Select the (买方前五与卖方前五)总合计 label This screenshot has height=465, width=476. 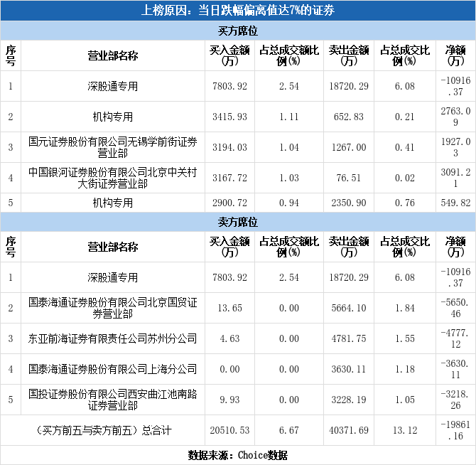tap(103, 430)
